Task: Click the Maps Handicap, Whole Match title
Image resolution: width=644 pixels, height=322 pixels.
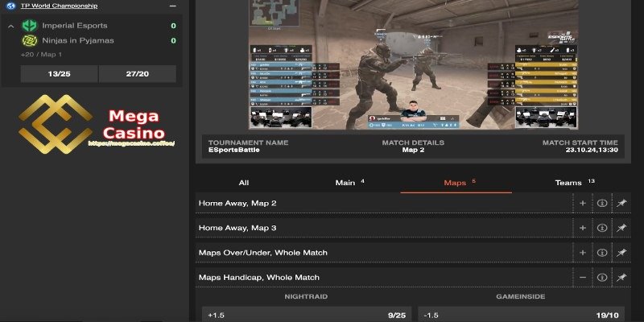Action: (258, 278)
